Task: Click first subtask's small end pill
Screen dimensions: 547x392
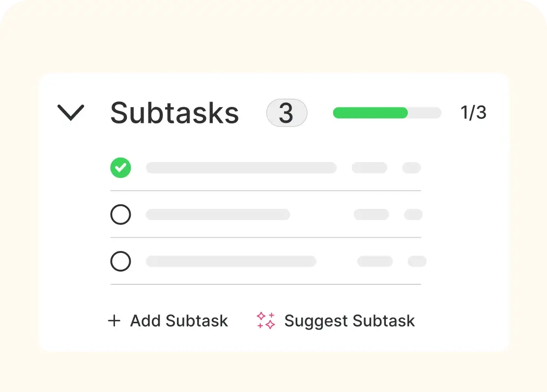Action: [411, 168]
